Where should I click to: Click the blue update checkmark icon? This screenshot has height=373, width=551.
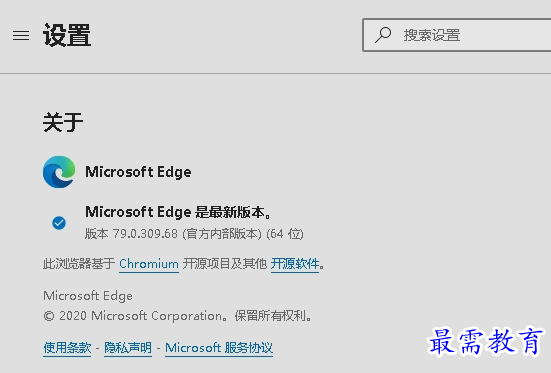59,223
